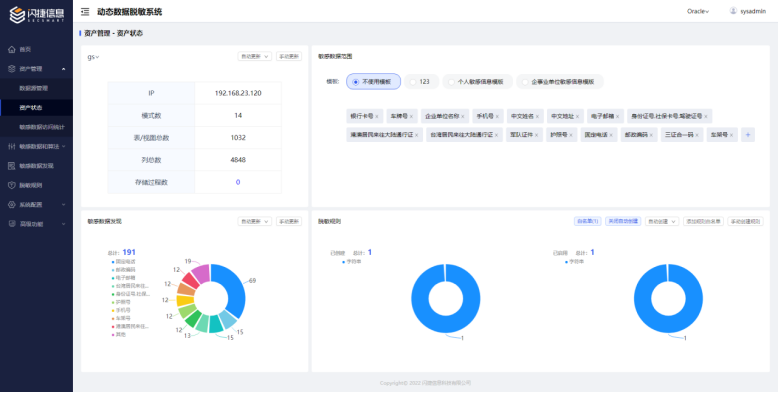Add a sensitive type with plus icon

pos(748,134)
